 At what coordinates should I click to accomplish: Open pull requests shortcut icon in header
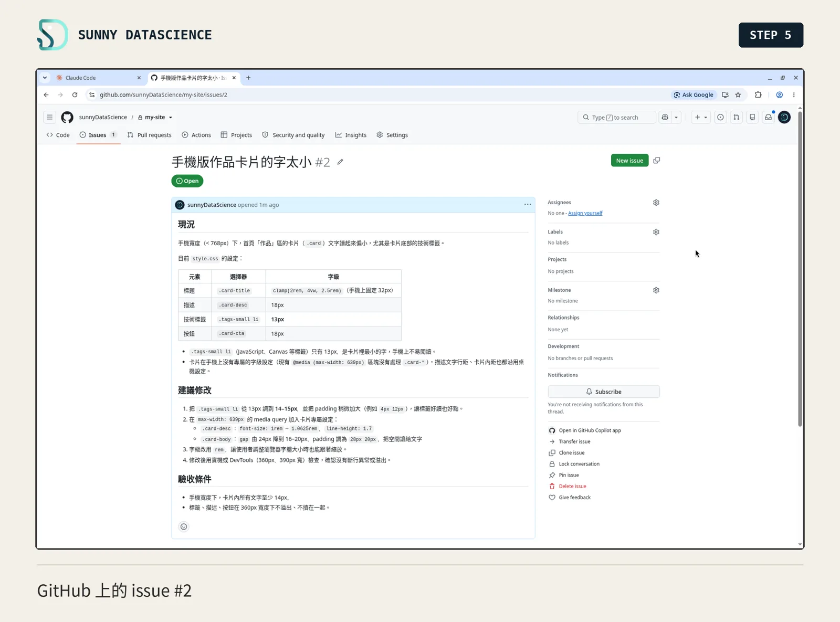pyautogui.click(x=737, y=118)
